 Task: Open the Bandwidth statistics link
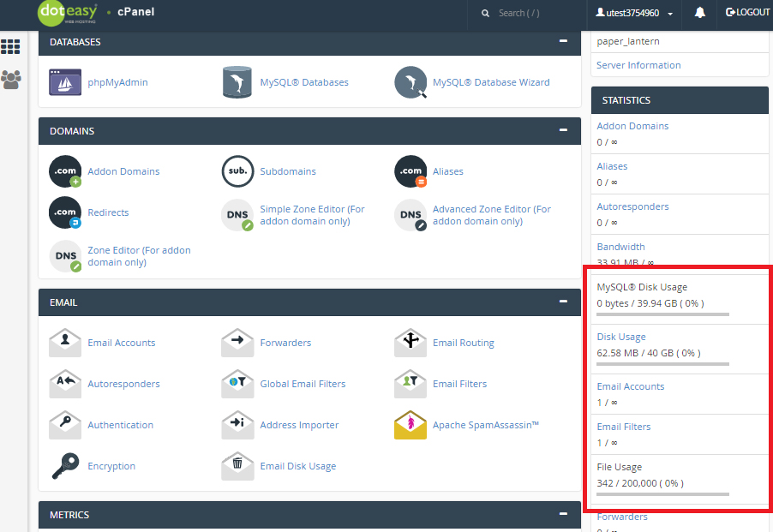click(x=620, y=247)
